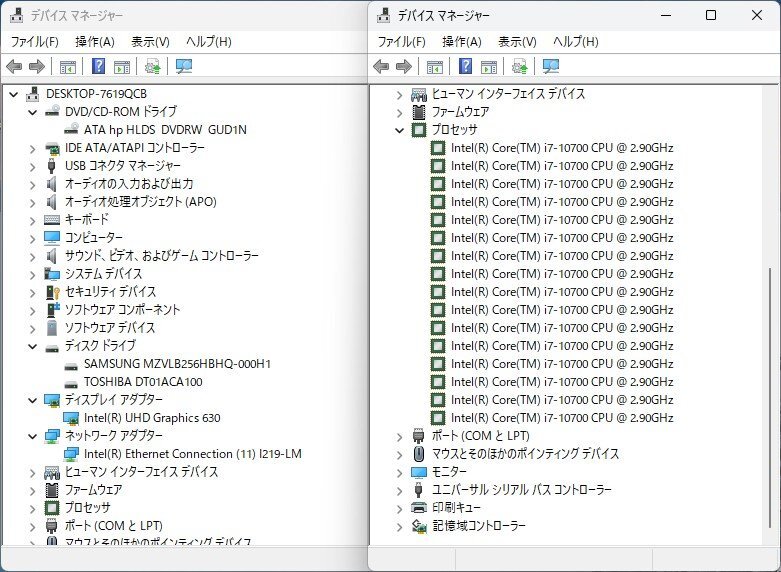Open Help icon in right window toolbar
The height and width of the screenshot is (572, 781).
coord(466,66)
